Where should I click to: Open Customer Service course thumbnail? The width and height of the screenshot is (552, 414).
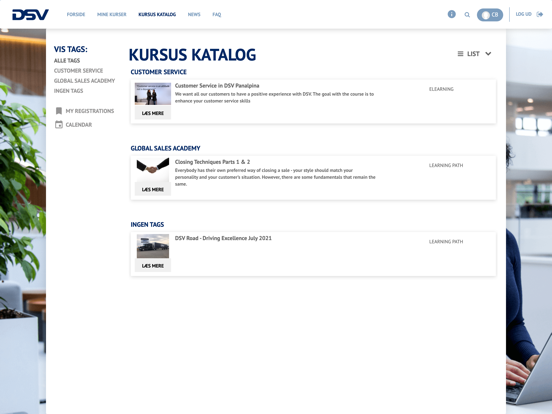pos(153,94)
